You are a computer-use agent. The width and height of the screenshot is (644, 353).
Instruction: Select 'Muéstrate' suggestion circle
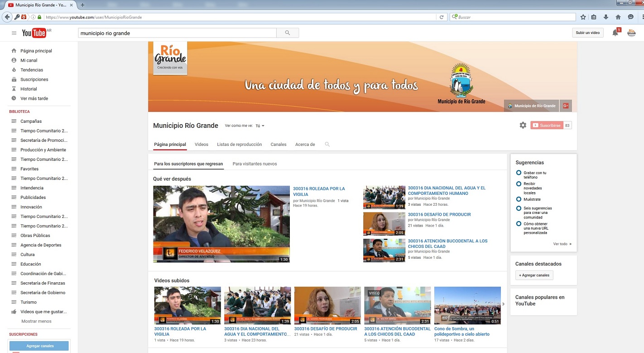pyautogui.click(x=519, y=199)
